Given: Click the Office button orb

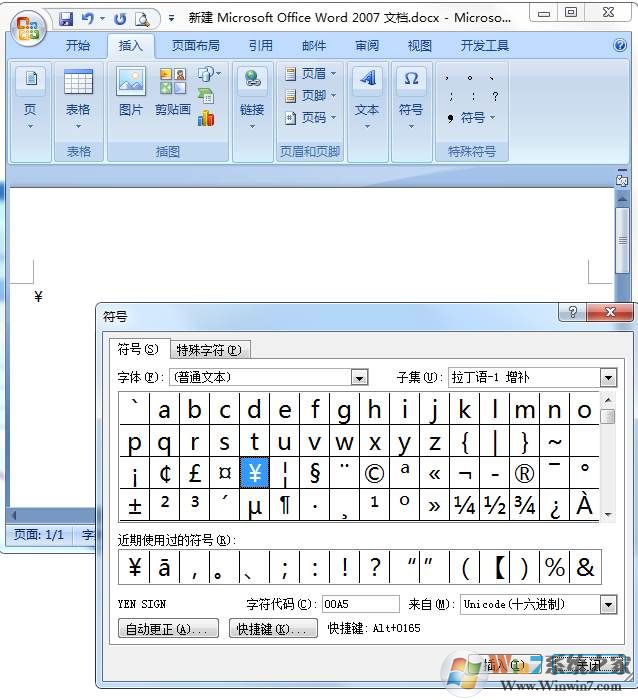Looking at the screenshot, I should (29, 28).
